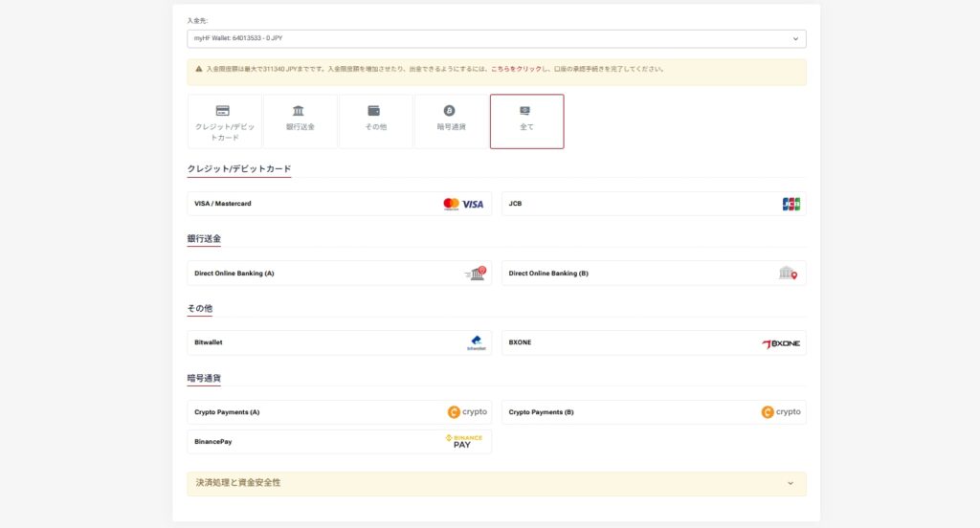Image resolution: width=980 pixels, height=528 pixels.
Task: Click Crypto Payments (B) crypto logo
Action: (x=780, y=412)
